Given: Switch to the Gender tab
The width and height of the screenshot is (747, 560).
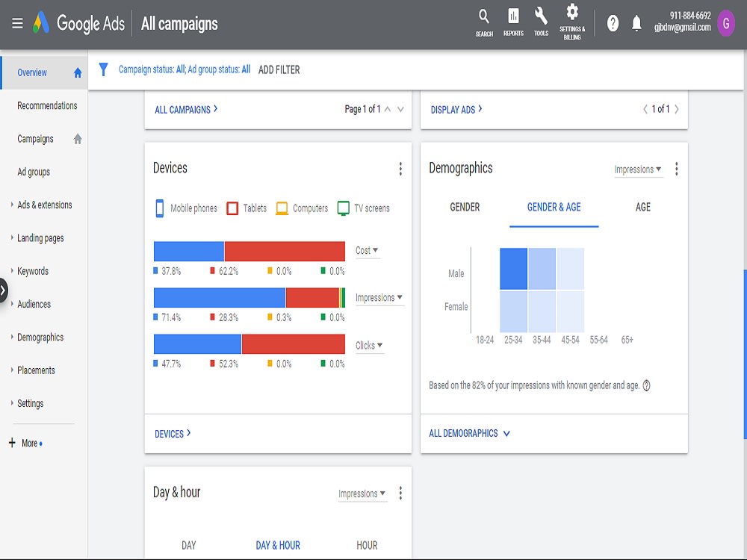Looking at the screenshot, I should point(465,207).
